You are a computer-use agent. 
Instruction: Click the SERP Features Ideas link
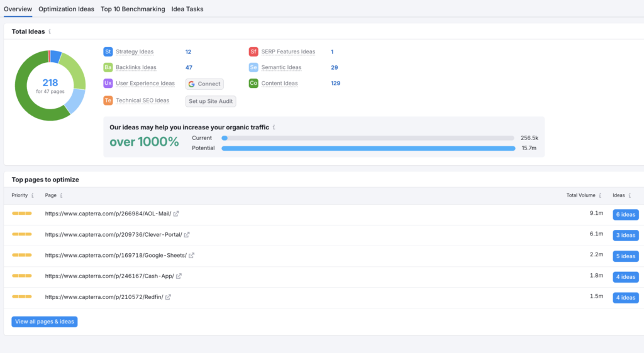(x=288, y=52)
